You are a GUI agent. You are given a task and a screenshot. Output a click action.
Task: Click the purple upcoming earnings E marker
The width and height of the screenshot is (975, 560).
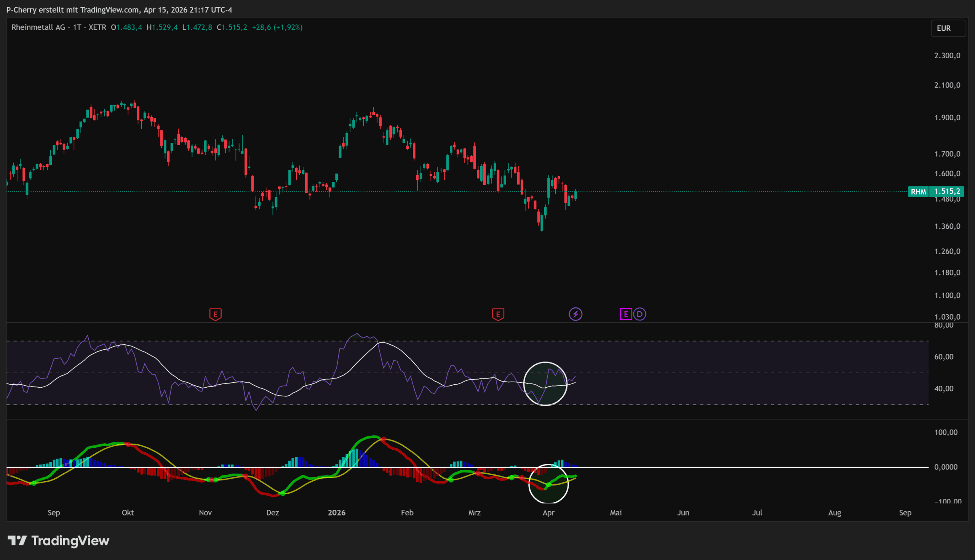(625, 314)
